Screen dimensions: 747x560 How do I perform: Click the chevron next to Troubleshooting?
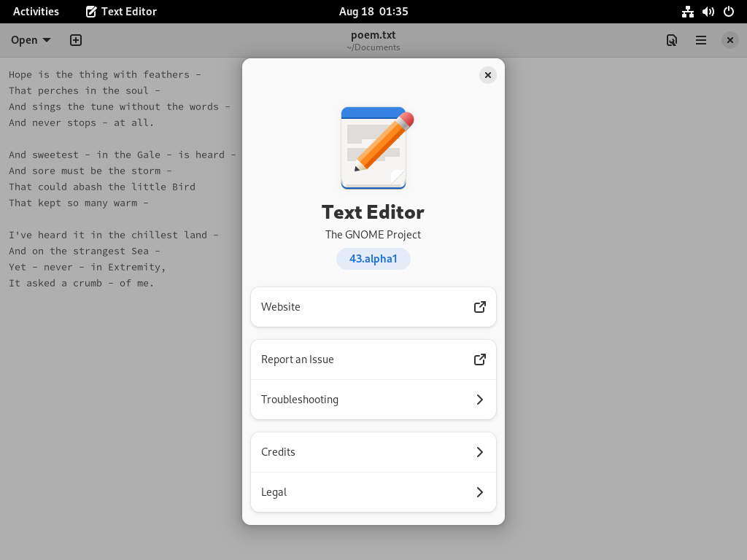click(x=480, y=400)
